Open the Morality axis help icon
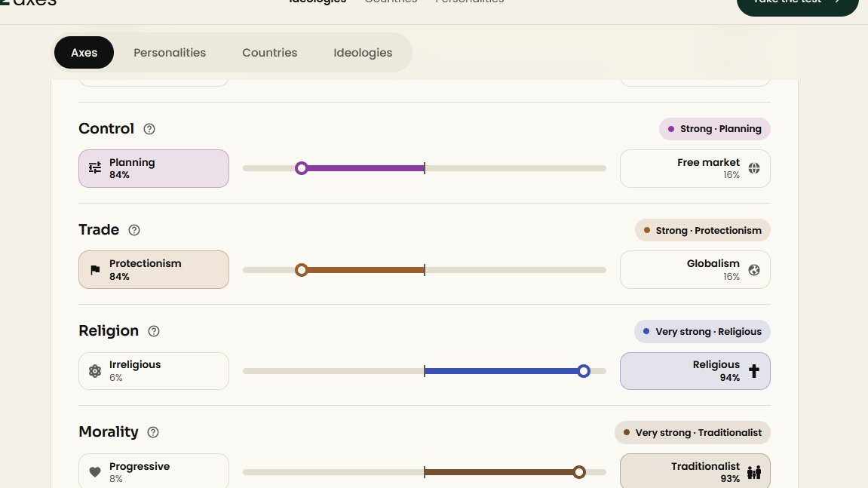868x488 pixels. [x=153, y=432]
